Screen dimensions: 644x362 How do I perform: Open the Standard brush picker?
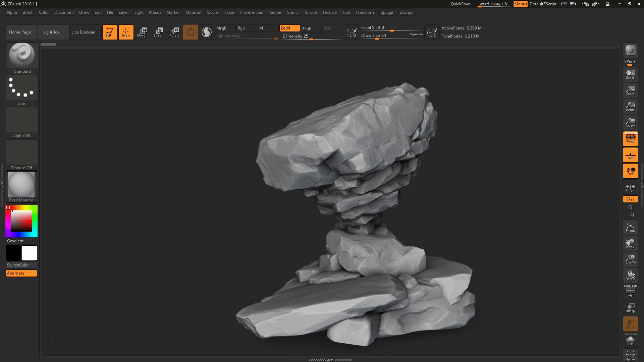22,58
